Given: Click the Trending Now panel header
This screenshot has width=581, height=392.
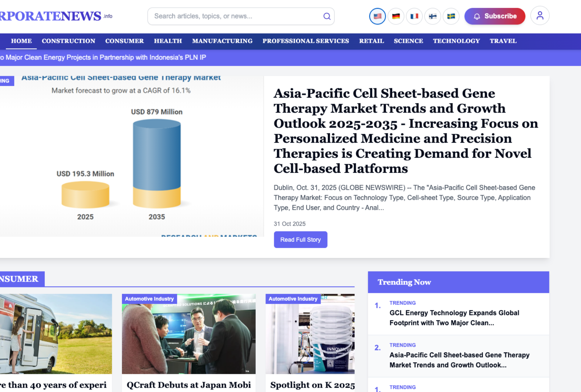Looking at the screenshot, I should 458,282.
